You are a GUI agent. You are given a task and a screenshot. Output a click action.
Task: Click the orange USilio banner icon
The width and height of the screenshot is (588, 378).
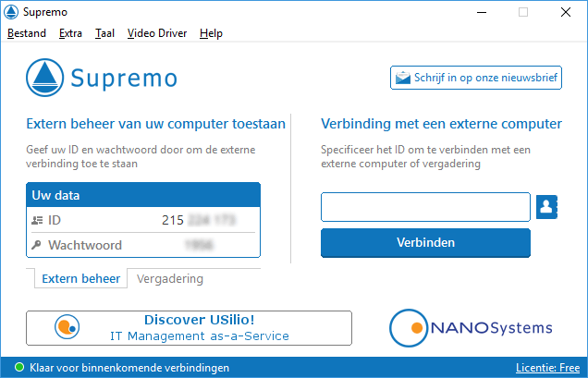[x=67, y=328]
